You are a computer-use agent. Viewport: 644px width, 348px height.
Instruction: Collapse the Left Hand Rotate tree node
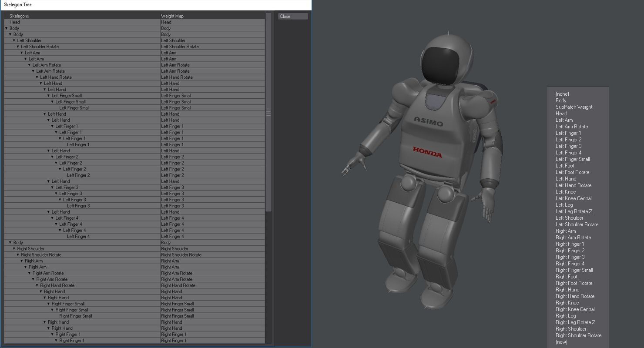coord(37,77)
